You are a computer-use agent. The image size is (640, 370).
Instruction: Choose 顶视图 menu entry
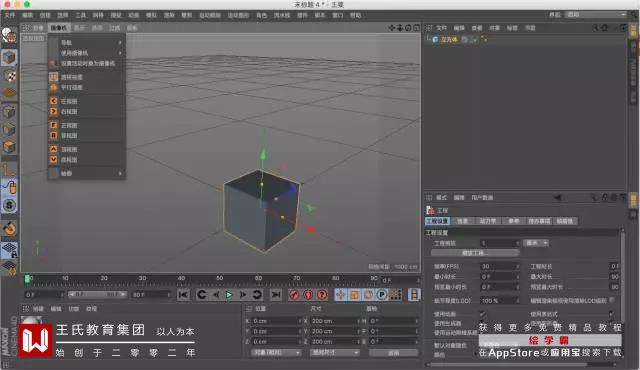tap(87, 149)
